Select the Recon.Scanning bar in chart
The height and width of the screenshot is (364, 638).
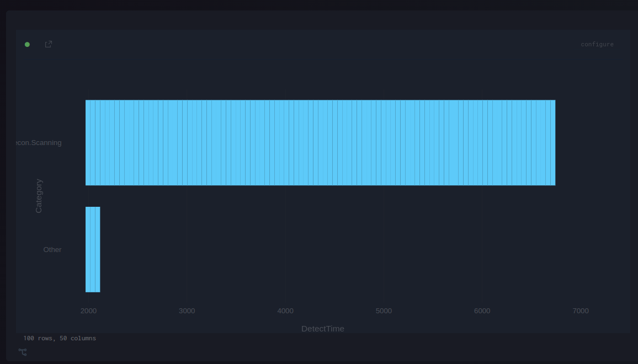point(320,143)
